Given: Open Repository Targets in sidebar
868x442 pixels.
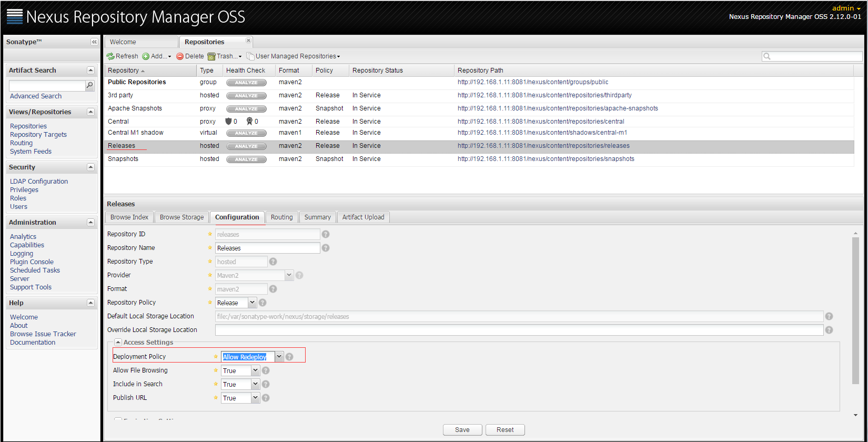Looking at the screenshot, I should 38,135.
